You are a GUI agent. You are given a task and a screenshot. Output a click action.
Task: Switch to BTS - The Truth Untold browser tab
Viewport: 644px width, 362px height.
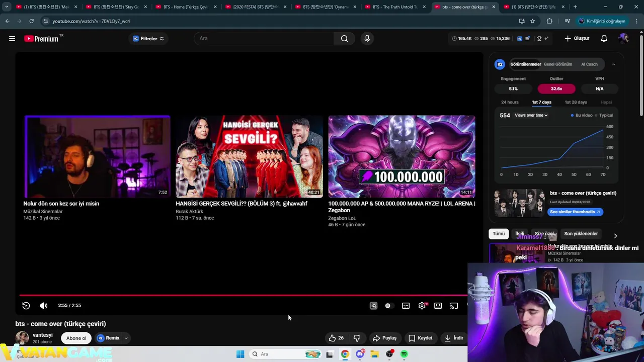395,7
